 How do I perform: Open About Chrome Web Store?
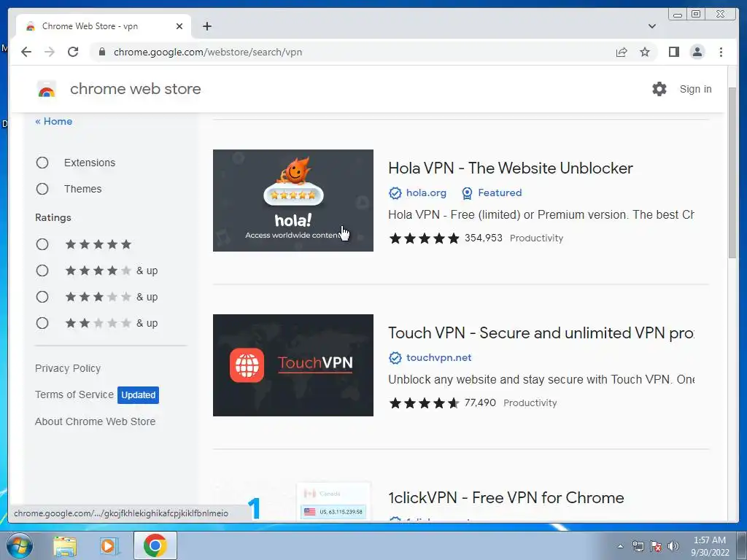[x=95, y=421]
